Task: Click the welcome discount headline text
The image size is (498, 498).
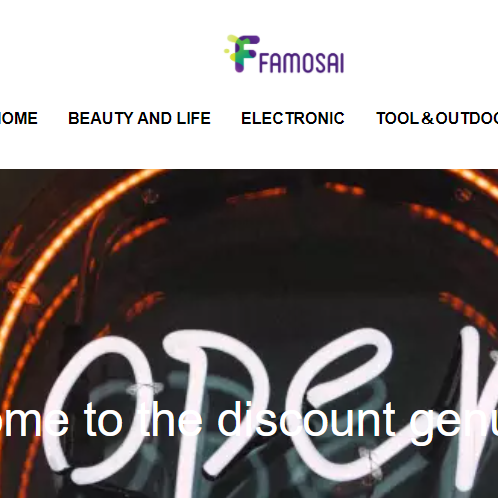Action: [249, 419]
